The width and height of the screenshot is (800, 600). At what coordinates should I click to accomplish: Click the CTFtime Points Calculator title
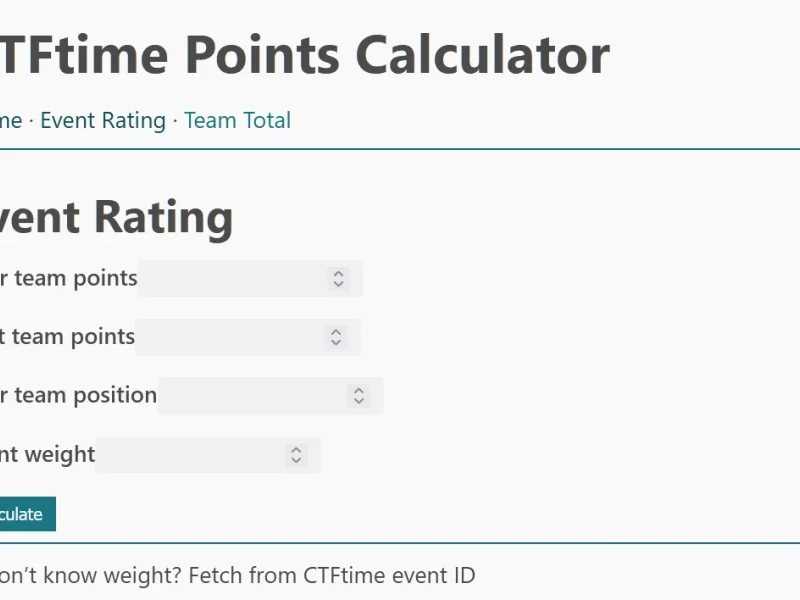(x=300, y=55)
